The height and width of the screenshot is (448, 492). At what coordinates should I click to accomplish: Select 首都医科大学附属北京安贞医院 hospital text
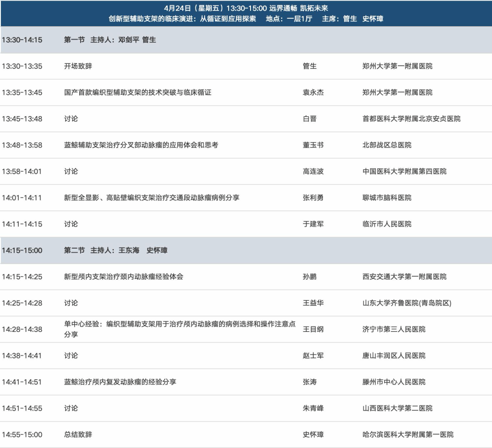(411, 119)
